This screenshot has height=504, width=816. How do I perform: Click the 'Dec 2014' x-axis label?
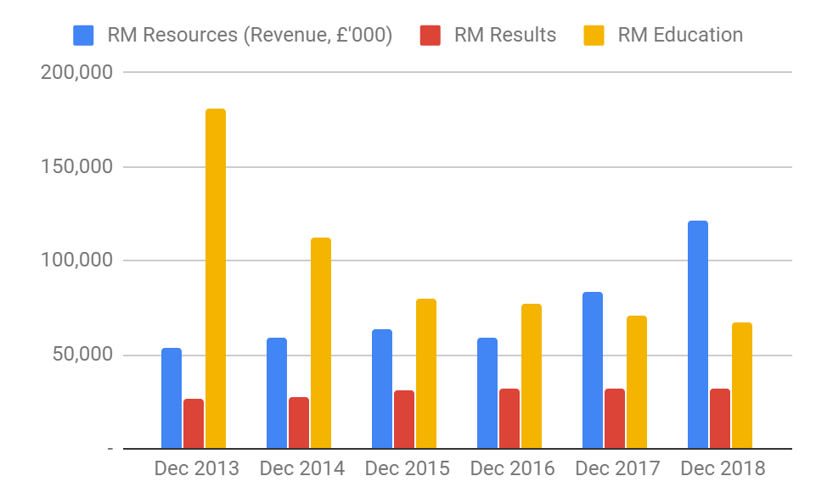pos(301,468)
